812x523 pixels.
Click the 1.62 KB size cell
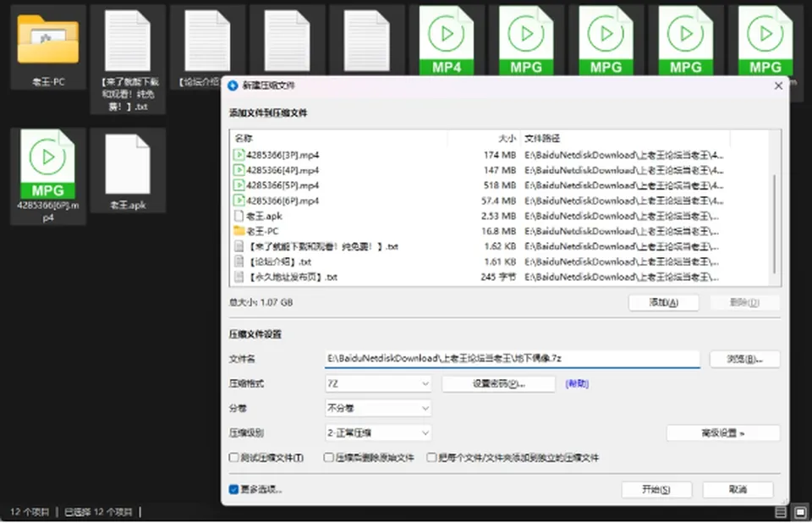tap(500, 246)
